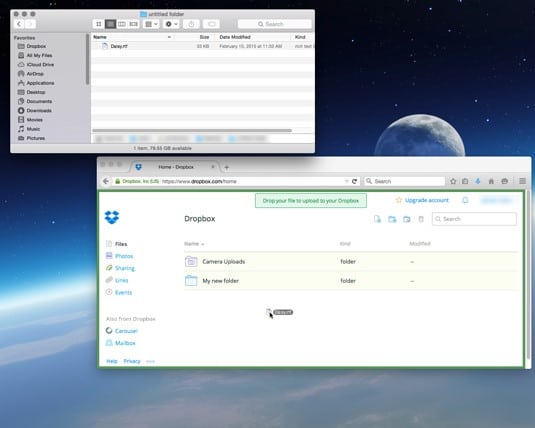Select Finder list view button
535x428 pixels.
pos(110,24)
